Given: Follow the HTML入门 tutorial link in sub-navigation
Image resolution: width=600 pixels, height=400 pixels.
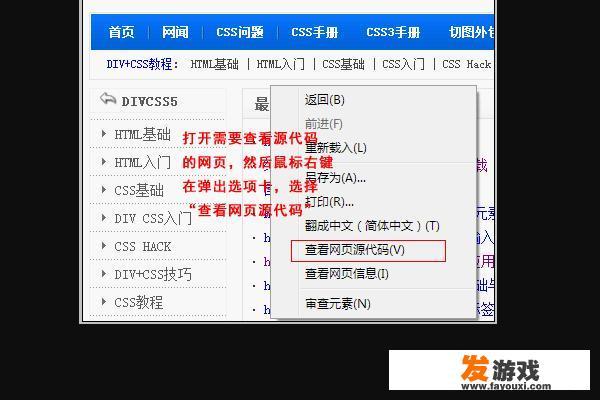Looking at the screenshot, I should tap(280, 64).
